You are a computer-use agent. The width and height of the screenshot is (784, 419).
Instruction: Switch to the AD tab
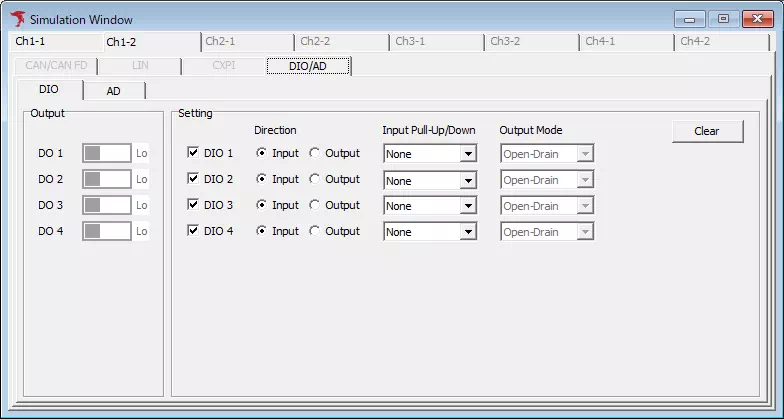[114, 90]
